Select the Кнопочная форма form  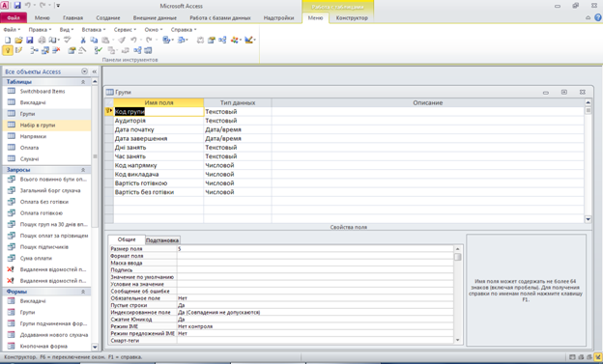[x=47, y=346]
